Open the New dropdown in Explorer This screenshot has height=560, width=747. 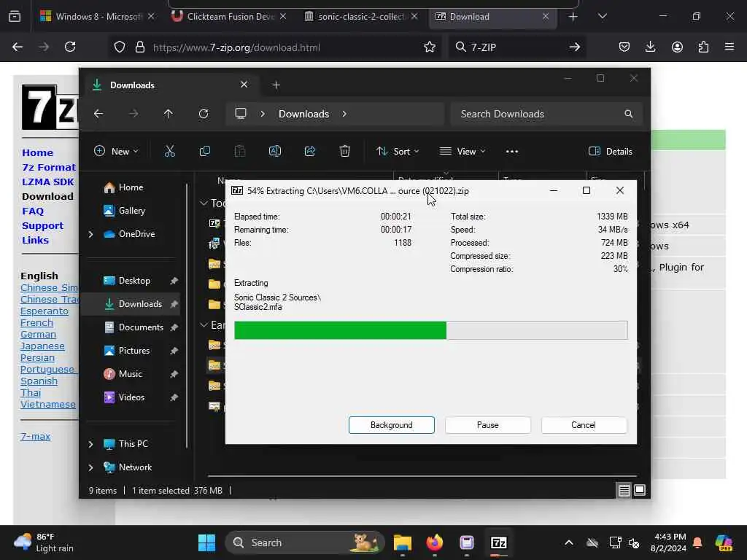point(116,152)
